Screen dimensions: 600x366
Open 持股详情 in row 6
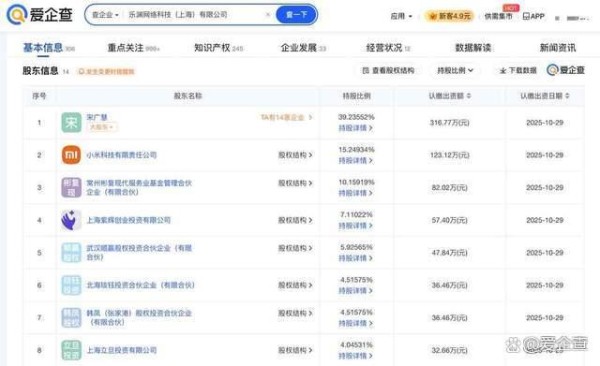point(355,291)
